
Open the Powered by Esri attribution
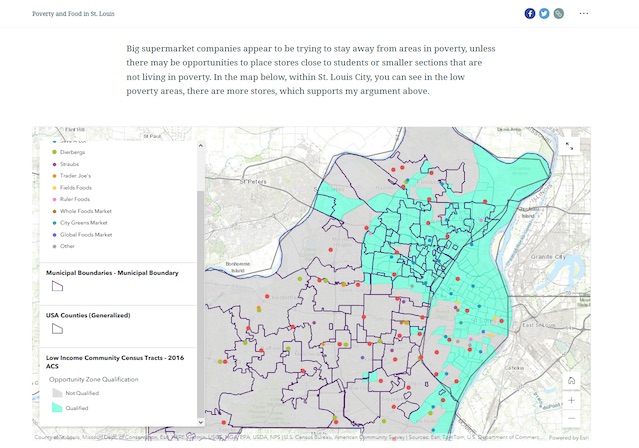point(569,437)
